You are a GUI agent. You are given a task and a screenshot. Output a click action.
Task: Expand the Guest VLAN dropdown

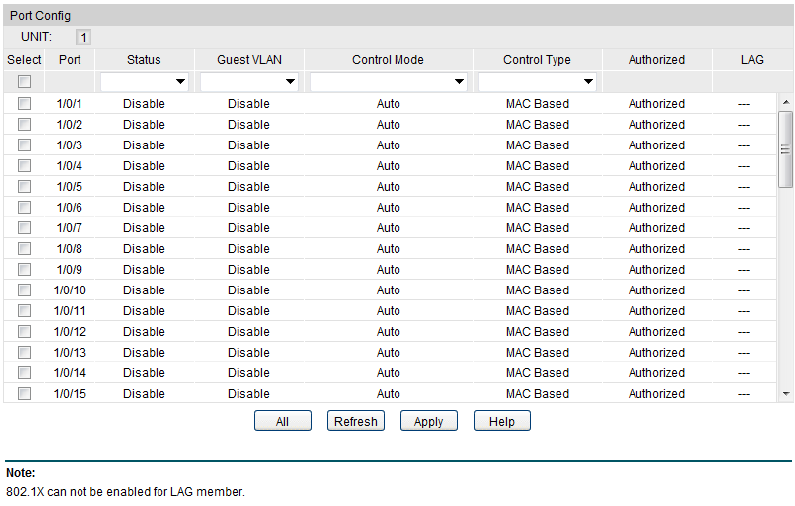248,81
